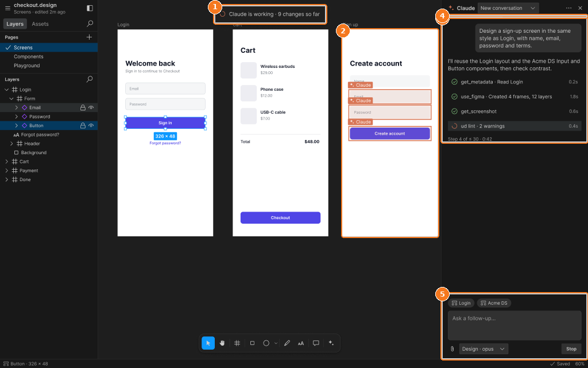
Task: Add a new page with the plus icon
Action: [x=89, y=37]
